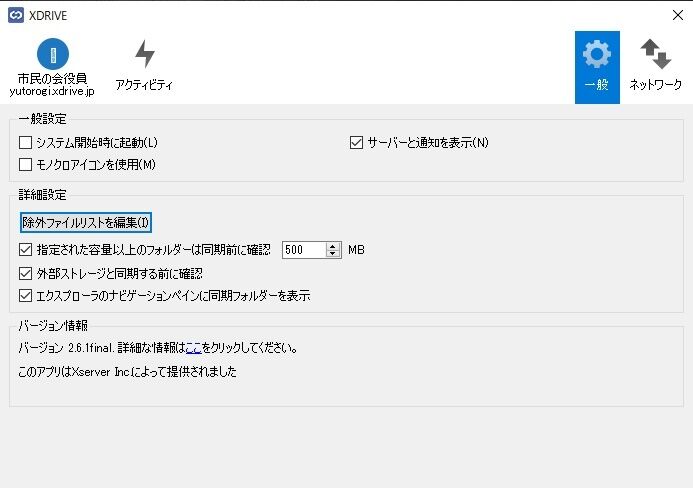Open the account tab yutorogi.xdrive.jp
Image resolution: width=693 pixels, height=490 pixels.
tap(52, 67)
